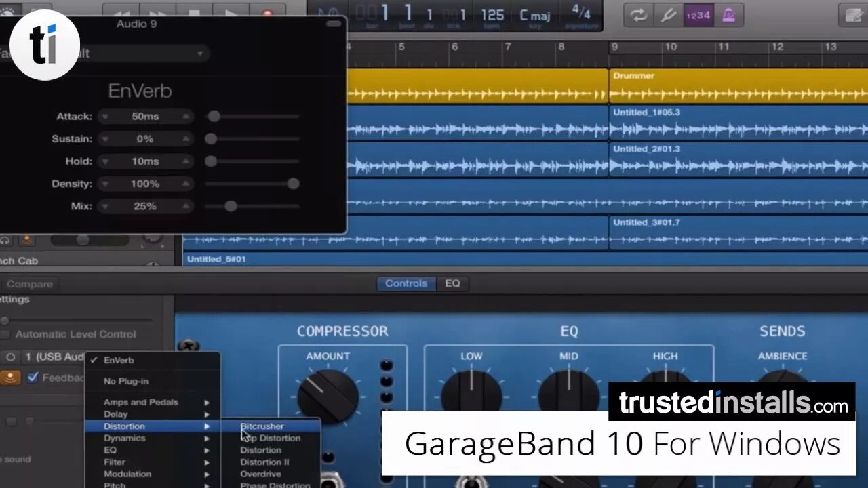The height and width of the screenshot is (488, 868).
Task: Select Bitcrusher from the Distortion submenu
Action: pyautogui.click(x=271, y=426)
